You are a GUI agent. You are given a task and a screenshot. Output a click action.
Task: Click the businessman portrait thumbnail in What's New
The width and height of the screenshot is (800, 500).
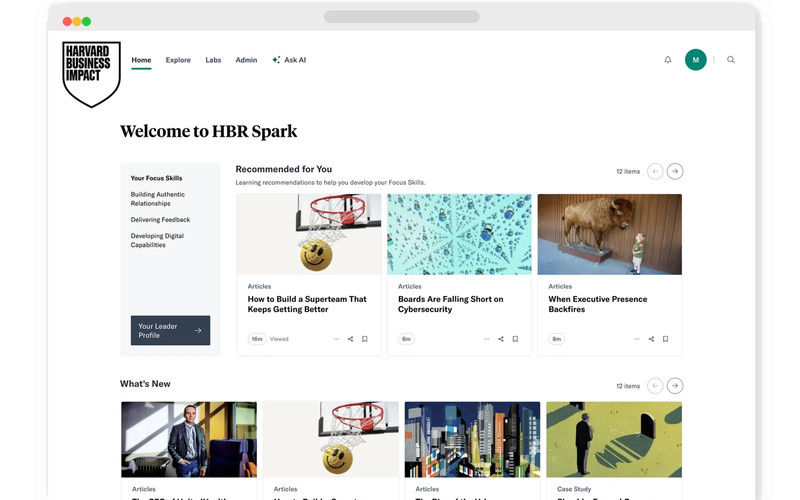pyautogui.click(x=189, y=439)
